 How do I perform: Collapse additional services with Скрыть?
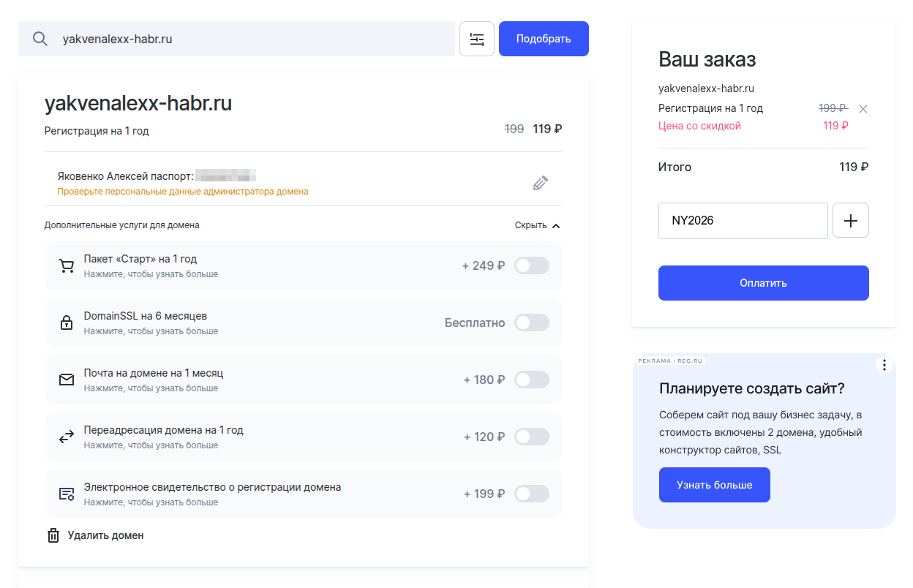pyautogui.click(x=537, y=225)
